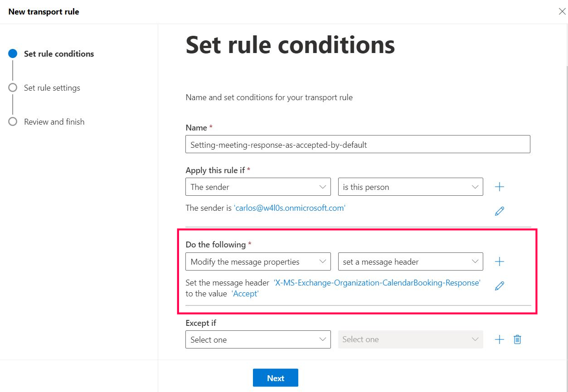Add another action with plus icon
The width and height of the screenshot is (568, 392).
click(499, 261)
